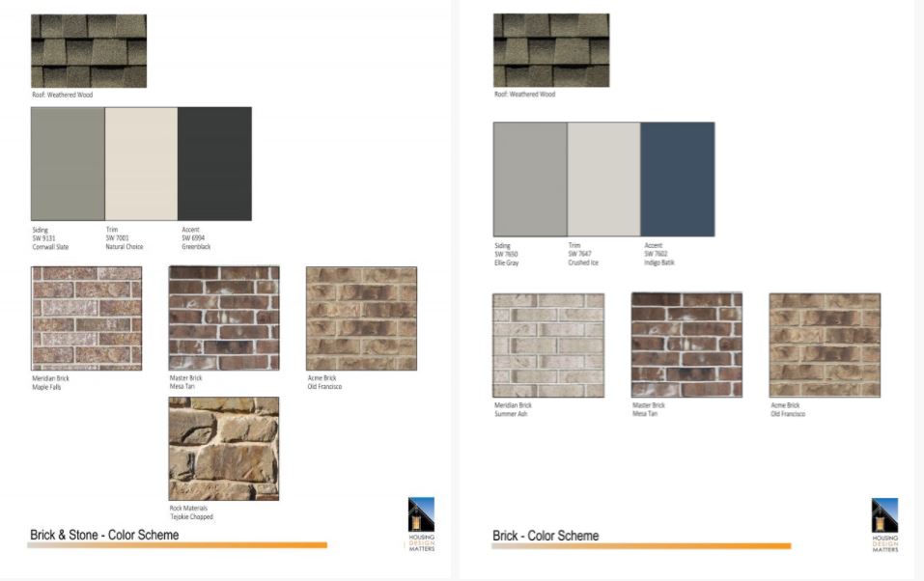Click the 'Maple Falls' caption text

coord(46,387)
